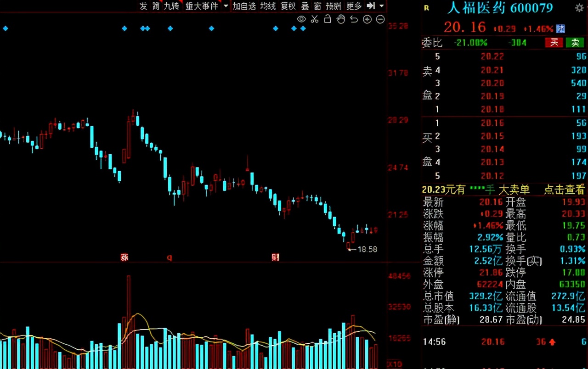This screenshot has height=369, width=588.
Task: Expand the dropdown arrow beside 重大事件
Action: coord(226,6)
